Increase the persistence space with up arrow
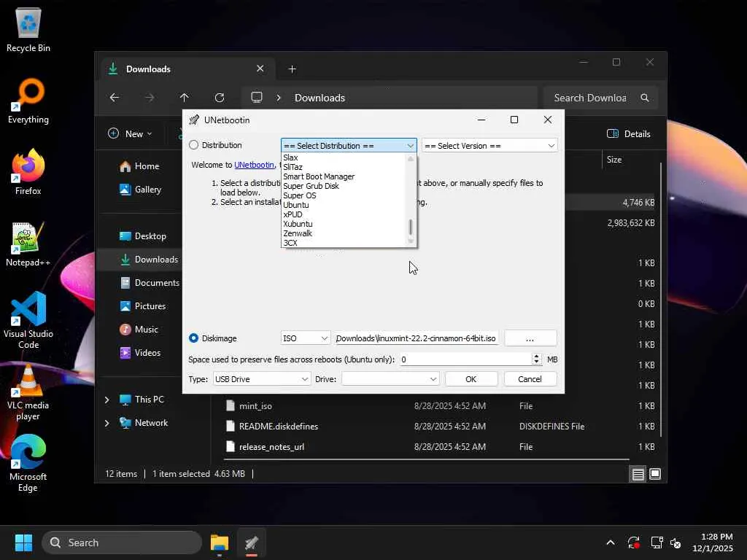747x560 pixels. point(536,356)
